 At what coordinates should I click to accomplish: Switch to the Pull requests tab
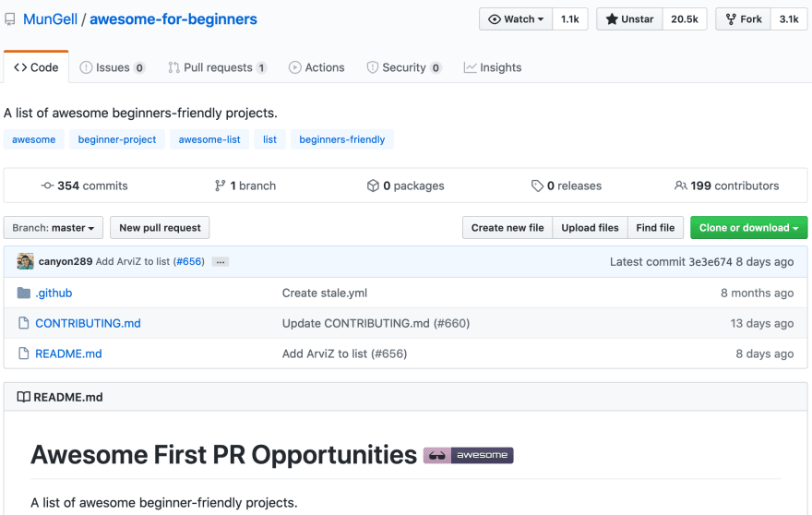[218, 67]
